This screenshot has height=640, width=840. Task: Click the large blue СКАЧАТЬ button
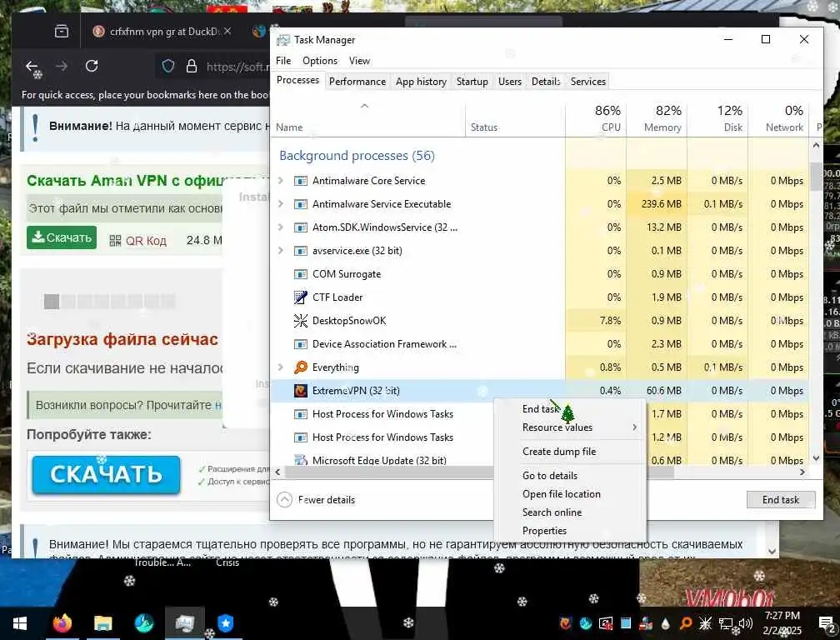[106, 474]
